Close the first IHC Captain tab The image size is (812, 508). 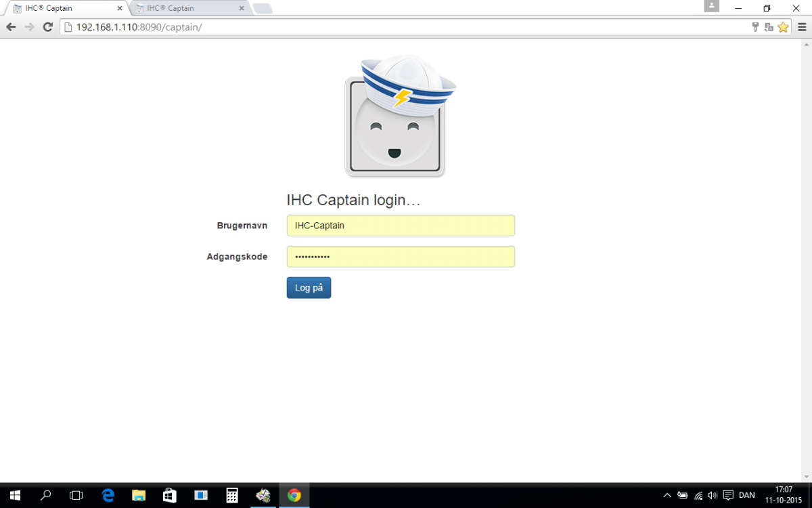[120, 8]
